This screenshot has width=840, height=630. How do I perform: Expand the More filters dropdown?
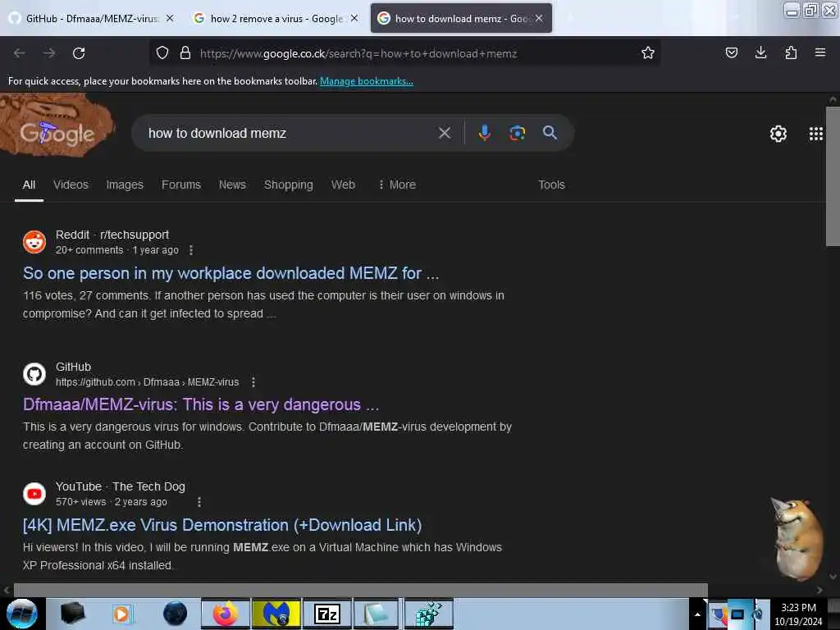point(397,185)
